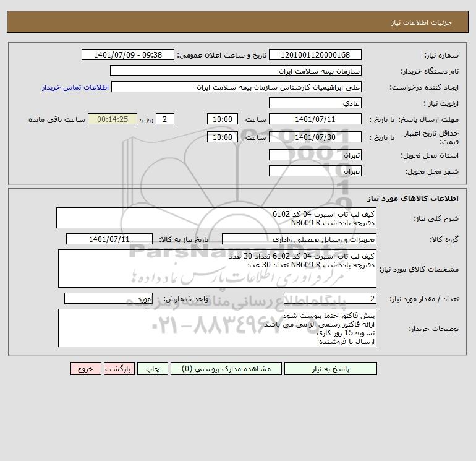476x461 pixels.
Task: Click the 'بازگشت' back button
Action: coord(119,369)
